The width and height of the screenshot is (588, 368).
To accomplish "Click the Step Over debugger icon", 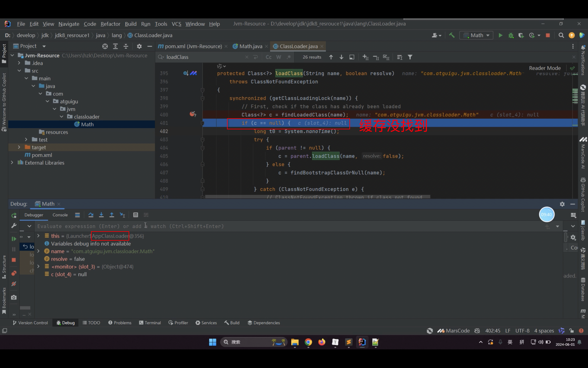I will pos(91,215).
